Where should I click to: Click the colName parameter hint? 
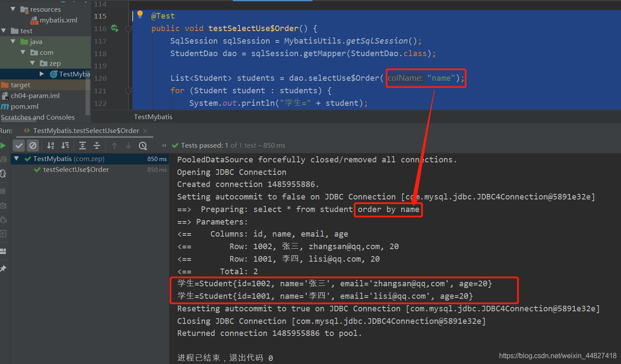(x=405, y=78)
